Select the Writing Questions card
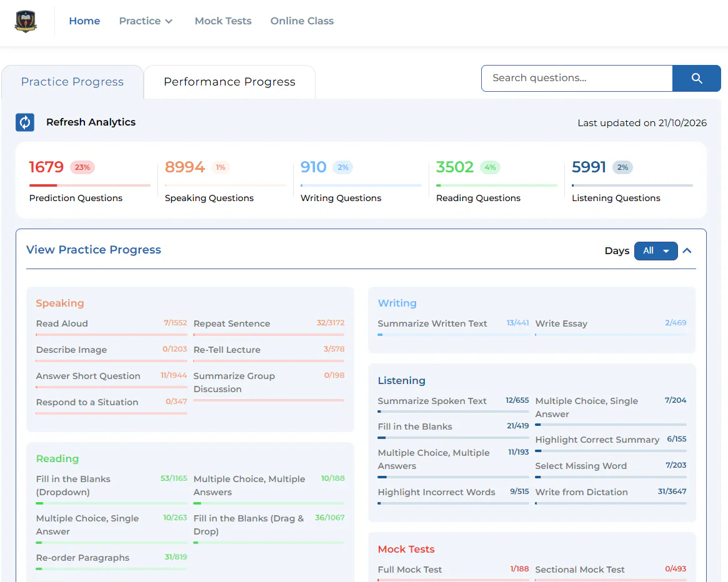 tap(361, 180)
